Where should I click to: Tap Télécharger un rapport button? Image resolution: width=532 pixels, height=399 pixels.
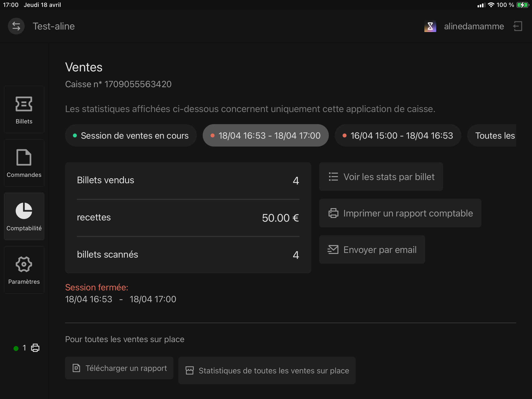click(x=119, y=368)
